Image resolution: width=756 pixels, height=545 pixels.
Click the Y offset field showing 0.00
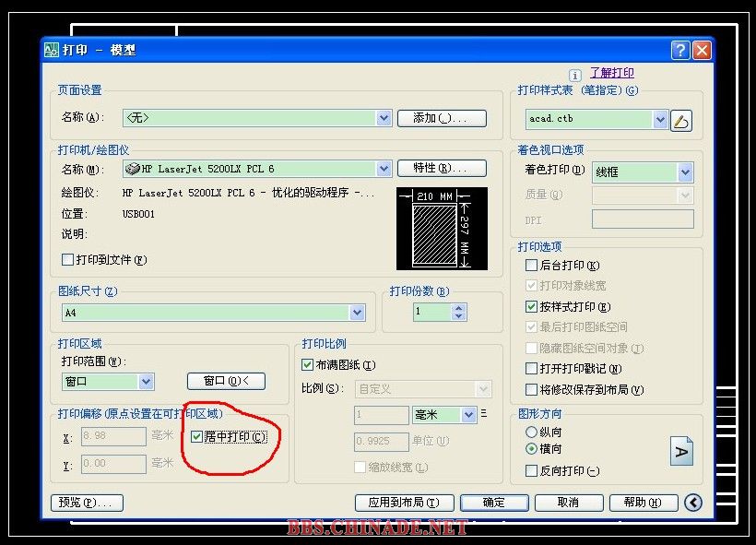point(113,464)
